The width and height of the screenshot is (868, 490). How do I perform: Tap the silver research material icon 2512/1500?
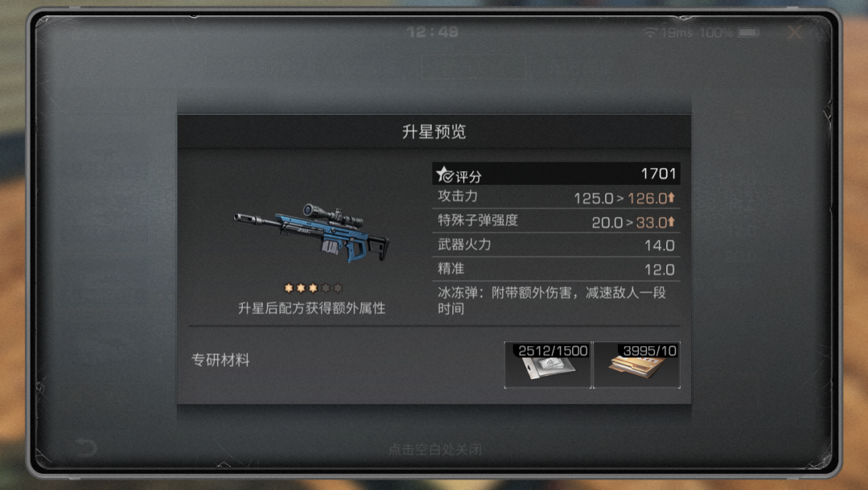pos(548,365)
